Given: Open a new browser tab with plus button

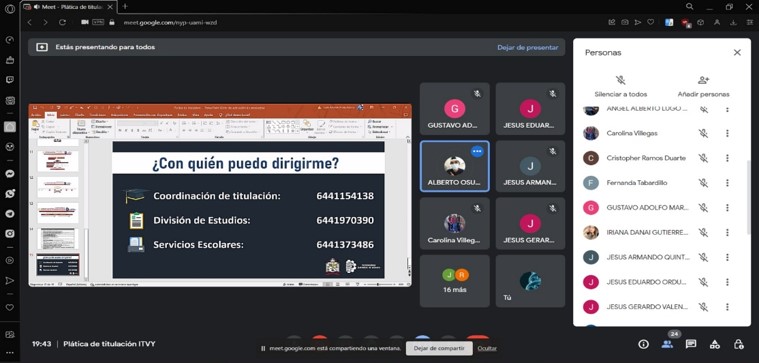Looking at the screenshot, I should pyautogui.click(x=125, y=6).
